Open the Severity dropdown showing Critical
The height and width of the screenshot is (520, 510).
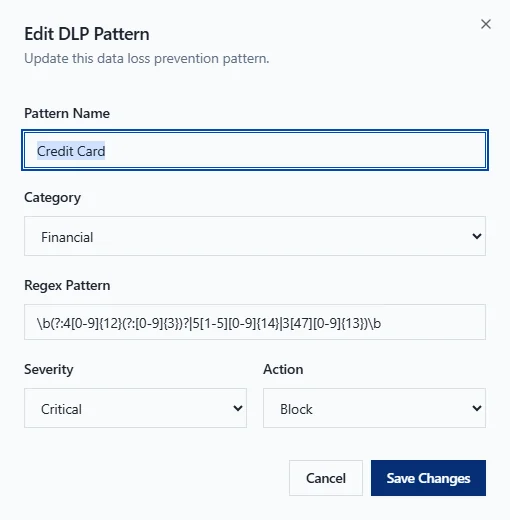coord(135,408)
